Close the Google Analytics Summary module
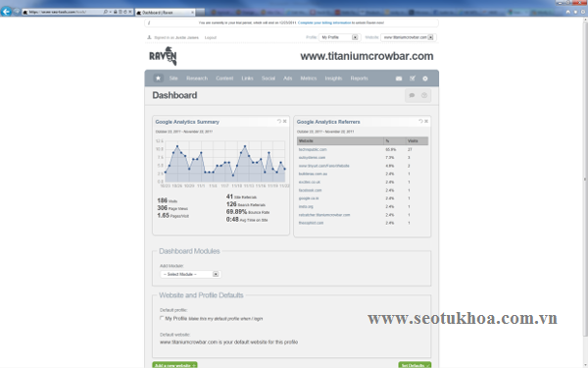This screenshot has width=588, height=368. click(x=284, y=121)
